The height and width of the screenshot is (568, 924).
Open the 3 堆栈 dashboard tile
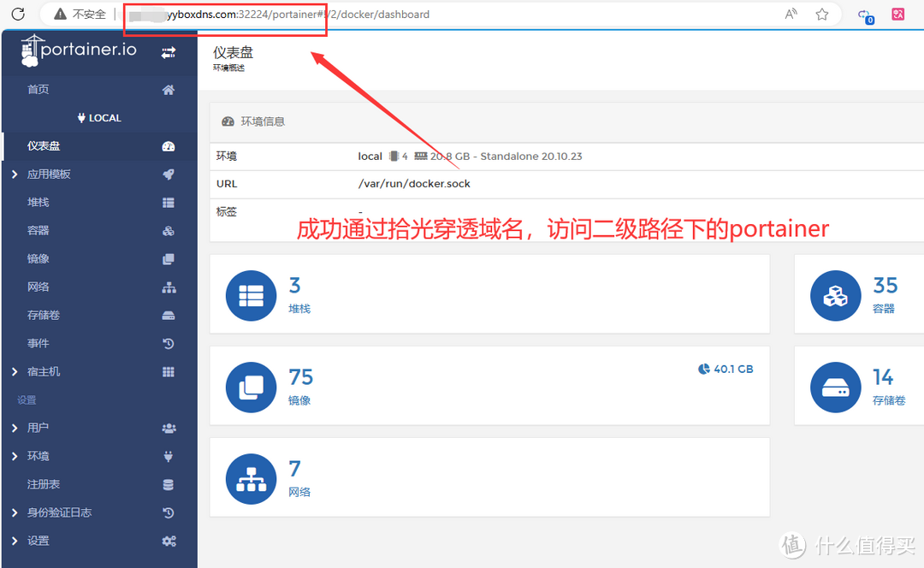[489, 293]
